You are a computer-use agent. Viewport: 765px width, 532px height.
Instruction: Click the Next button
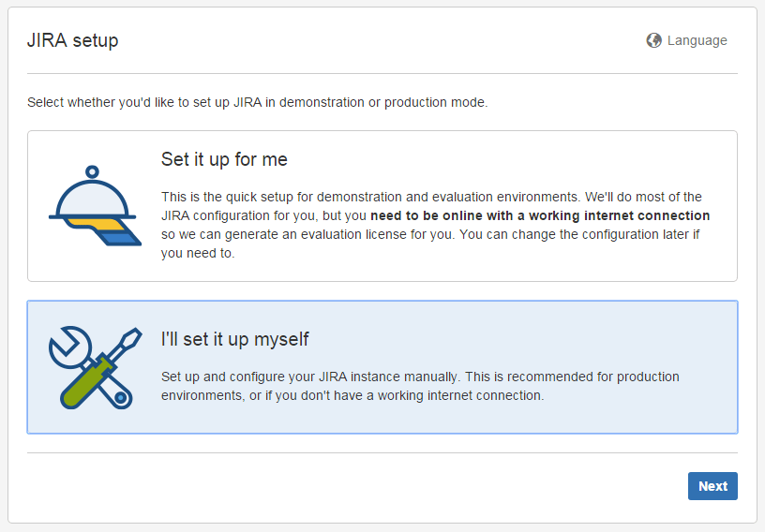pos(712,486)
